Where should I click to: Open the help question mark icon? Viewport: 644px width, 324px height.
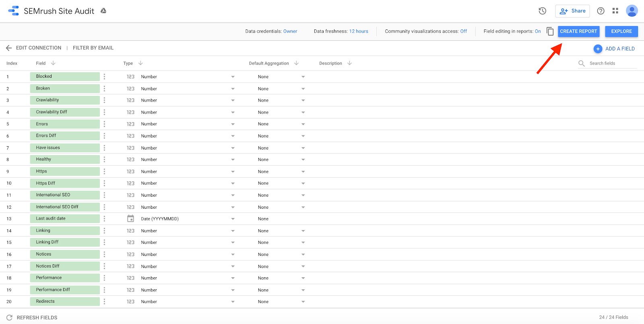pyautogui.click(x=601, y=11)
